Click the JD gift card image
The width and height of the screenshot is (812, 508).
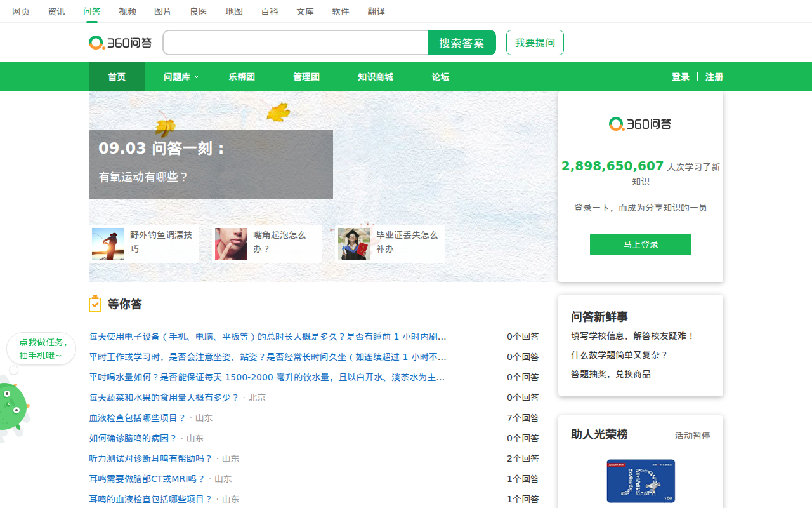(x=641, y=481)
